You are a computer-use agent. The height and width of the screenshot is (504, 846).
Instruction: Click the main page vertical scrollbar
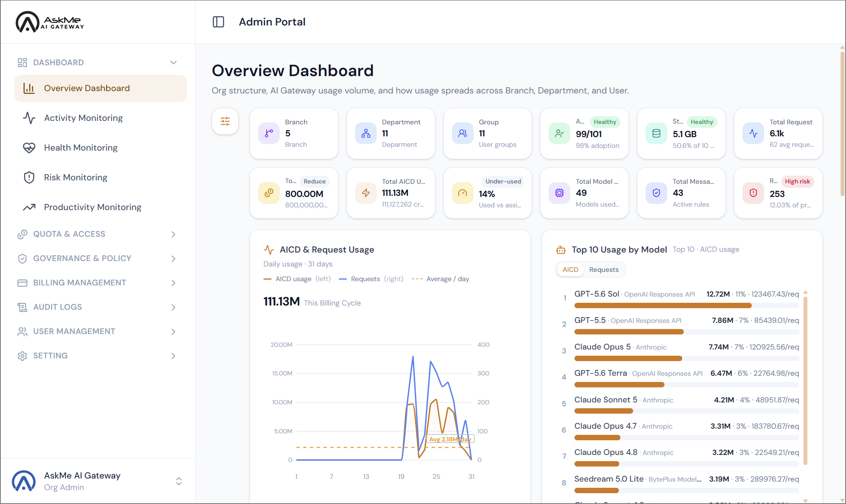pyautogui.click(x=843, y=124)
